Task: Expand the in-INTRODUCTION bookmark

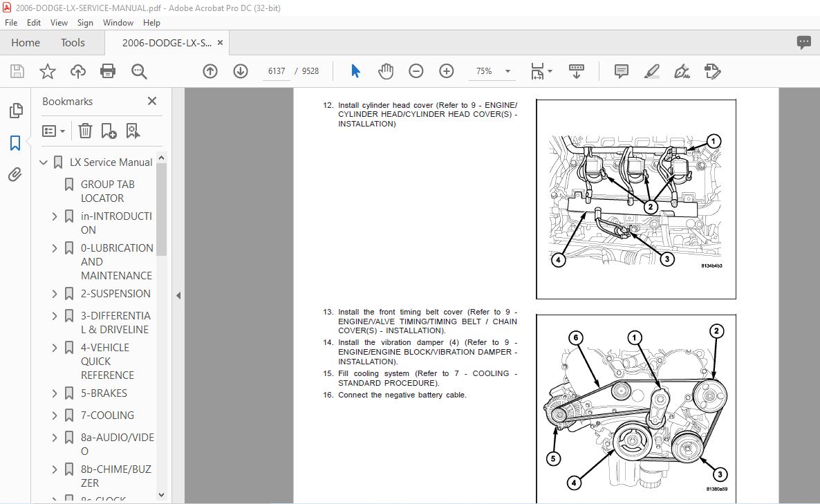Action: (55, 216)
